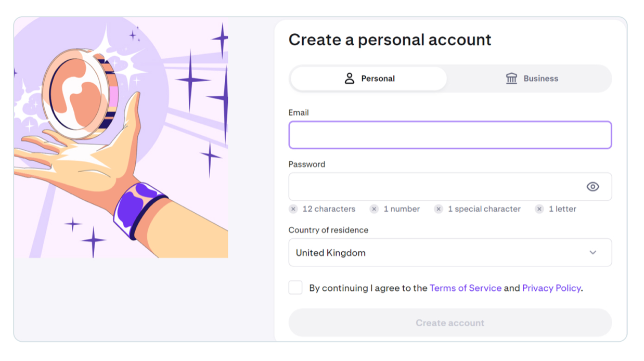644x361 pixels.
Task: Click the Create account button
Action: pyautogui.click(x=450, y=323)
